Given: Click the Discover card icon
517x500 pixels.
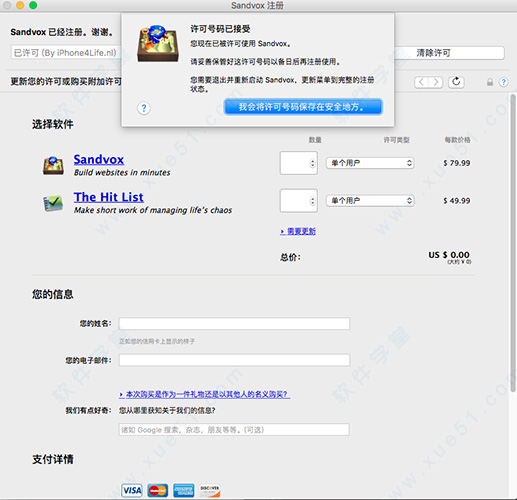Looking at the screenshot, I should point(210,490).
